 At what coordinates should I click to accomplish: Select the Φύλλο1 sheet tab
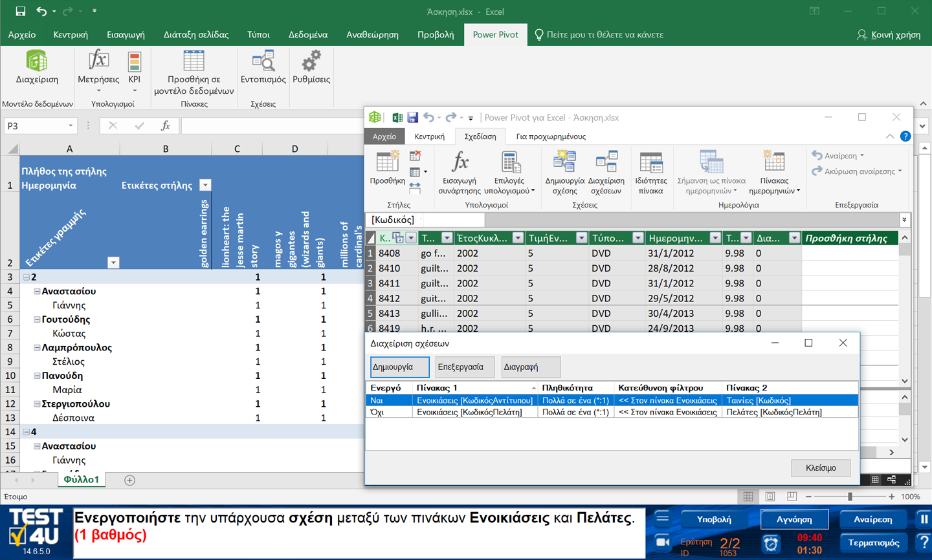(82, 480)
